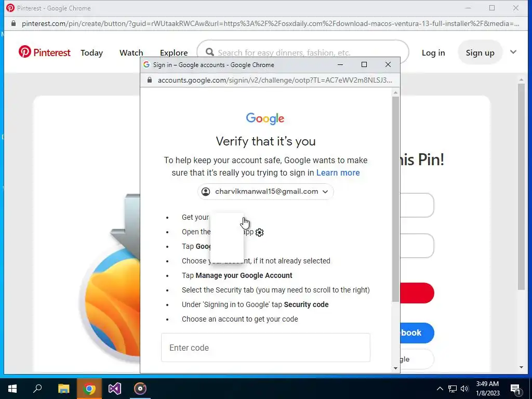The height and width of the screenshot is (399, 532).
Task: Click the Pinterest window address bar URL
Action: 270,23
